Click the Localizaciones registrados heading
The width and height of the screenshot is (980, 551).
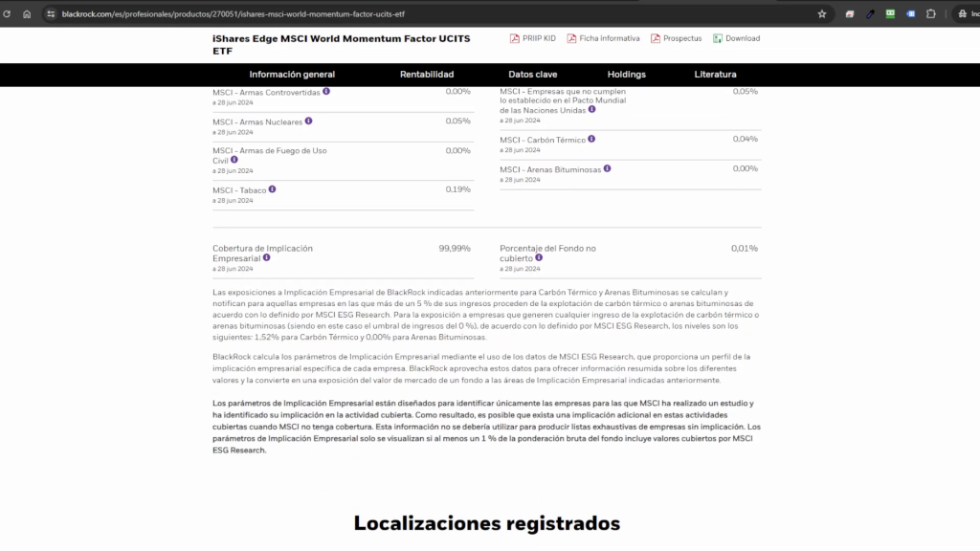tap(487, 523)
